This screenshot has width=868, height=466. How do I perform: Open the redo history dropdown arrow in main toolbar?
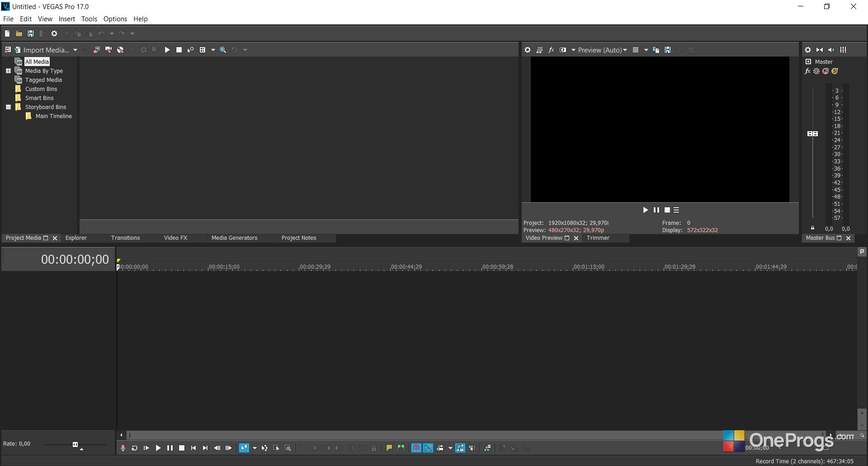click(x=132, y=33)
